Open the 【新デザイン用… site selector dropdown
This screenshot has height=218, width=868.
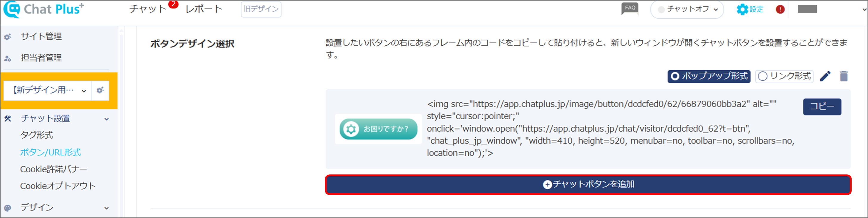(47, 90)
